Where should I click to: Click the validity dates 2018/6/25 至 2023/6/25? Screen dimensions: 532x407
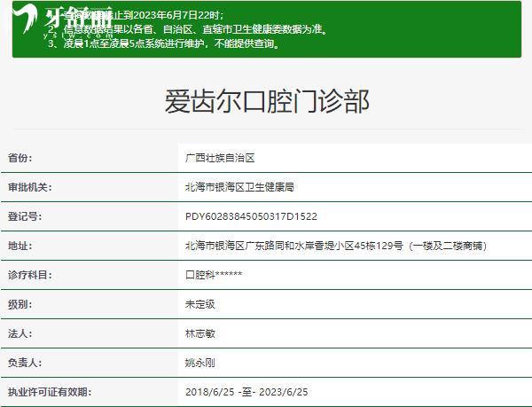click(246, 392)
